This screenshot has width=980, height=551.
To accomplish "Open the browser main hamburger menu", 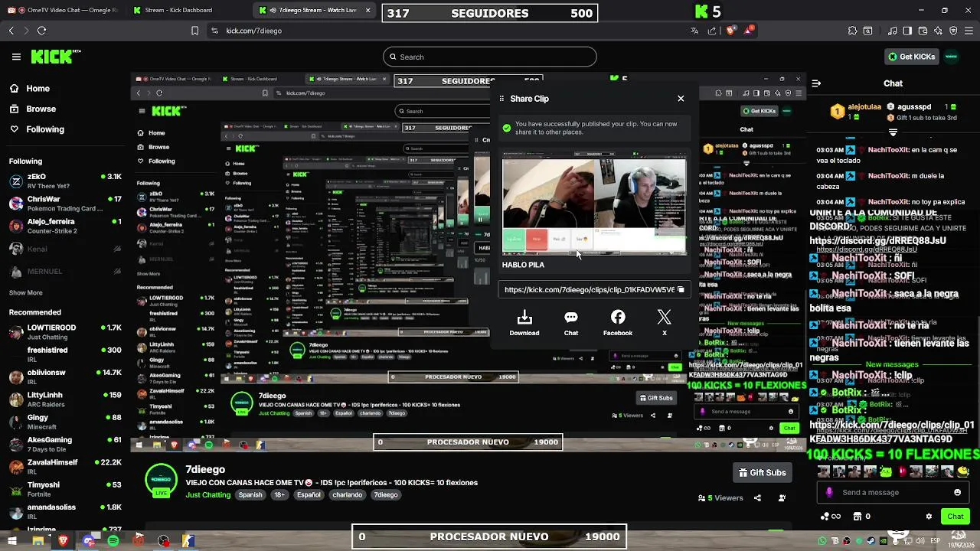I will pos(969,31).
